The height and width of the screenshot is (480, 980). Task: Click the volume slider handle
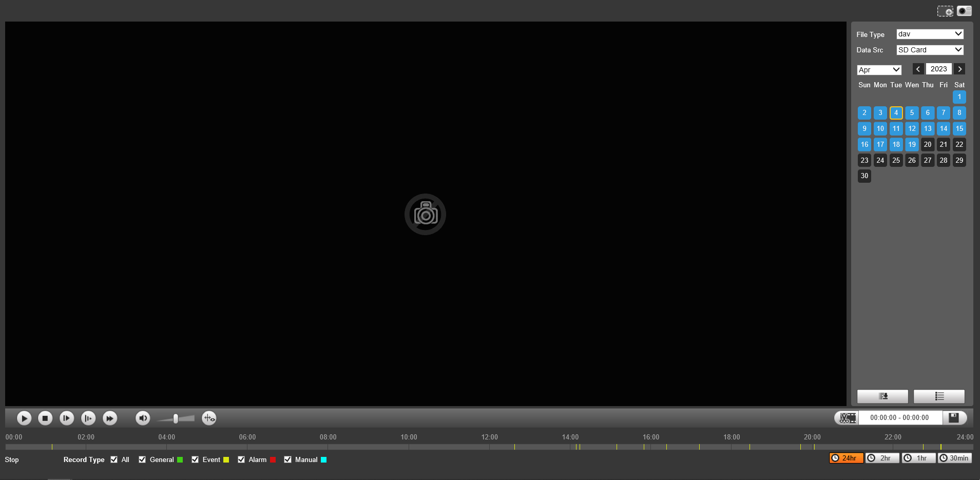click(x=176, y=419)
